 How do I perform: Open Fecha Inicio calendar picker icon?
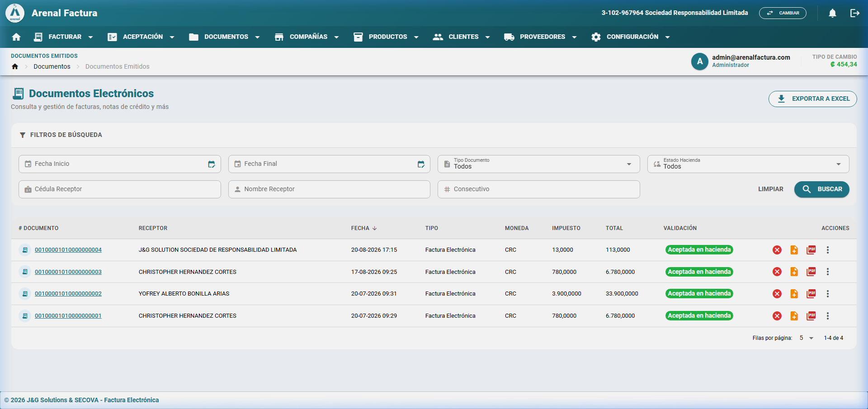211,164
